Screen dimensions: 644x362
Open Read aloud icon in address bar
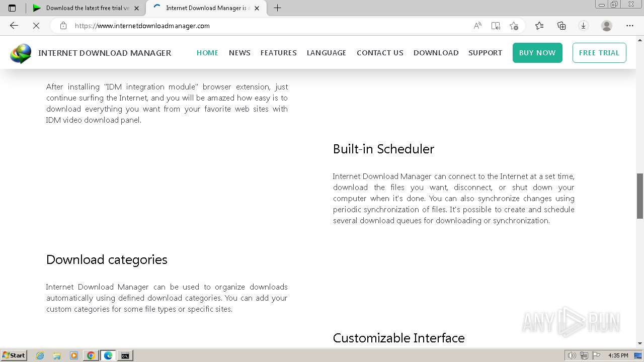(x=477, y=26)
